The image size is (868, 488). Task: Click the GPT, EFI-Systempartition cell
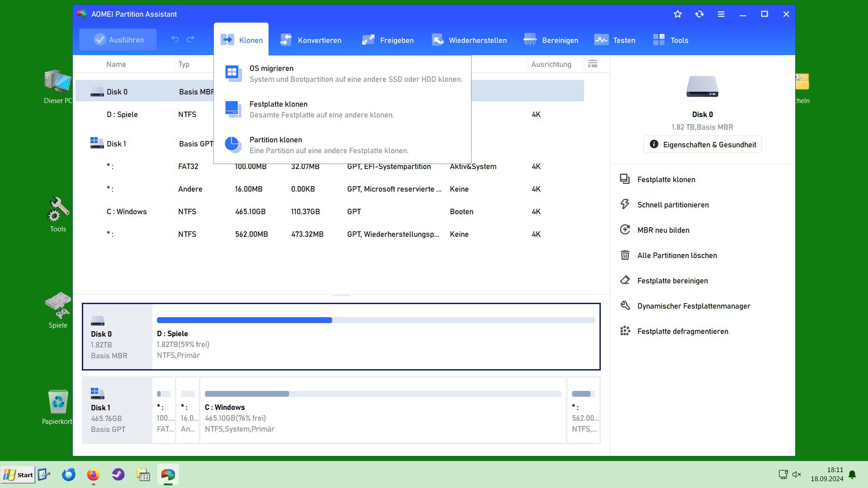pyautogui.click(x=389, y=166)
